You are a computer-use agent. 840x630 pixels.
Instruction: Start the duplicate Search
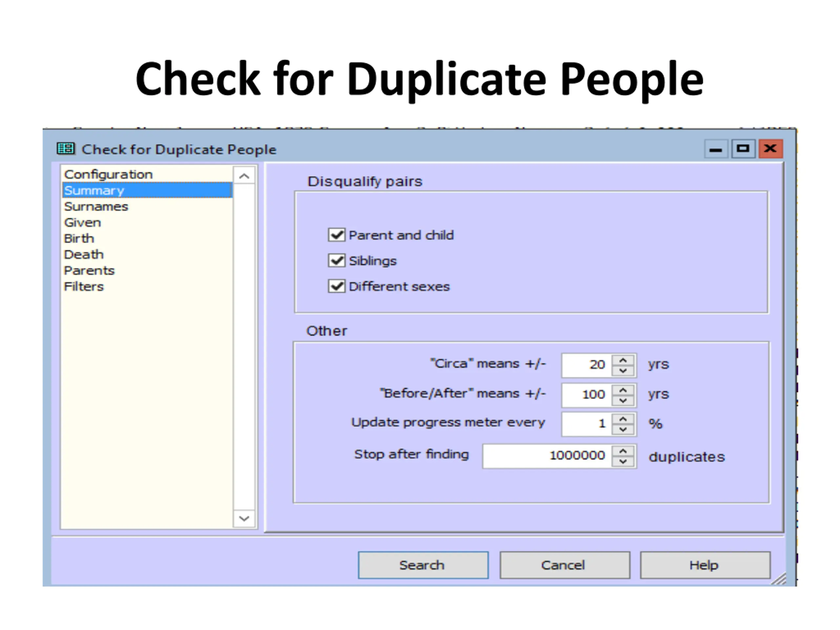[x=423, y=565]
